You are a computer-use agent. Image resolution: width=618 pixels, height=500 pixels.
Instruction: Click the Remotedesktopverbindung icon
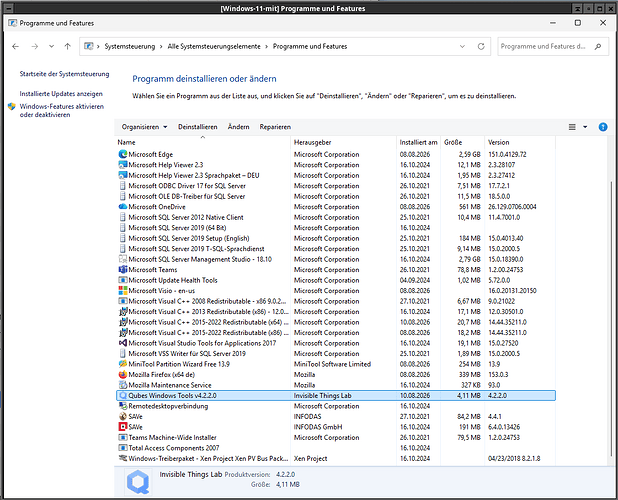click(x=123, y=406)
